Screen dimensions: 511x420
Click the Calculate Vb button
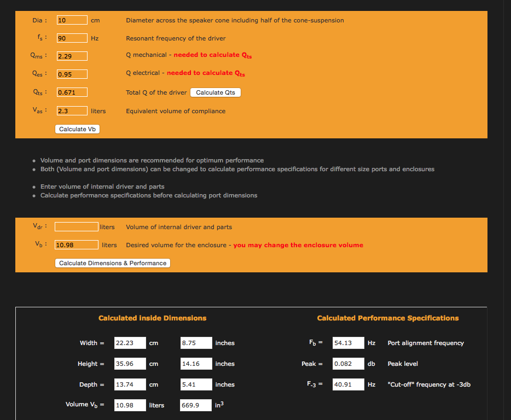[x=77, y=129]
